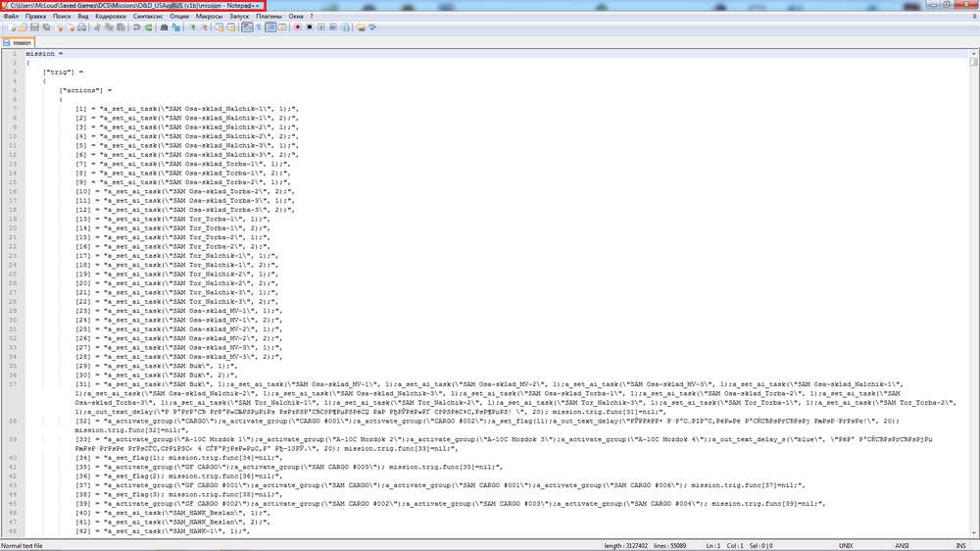Open the ? help menu

coord(312,17)
